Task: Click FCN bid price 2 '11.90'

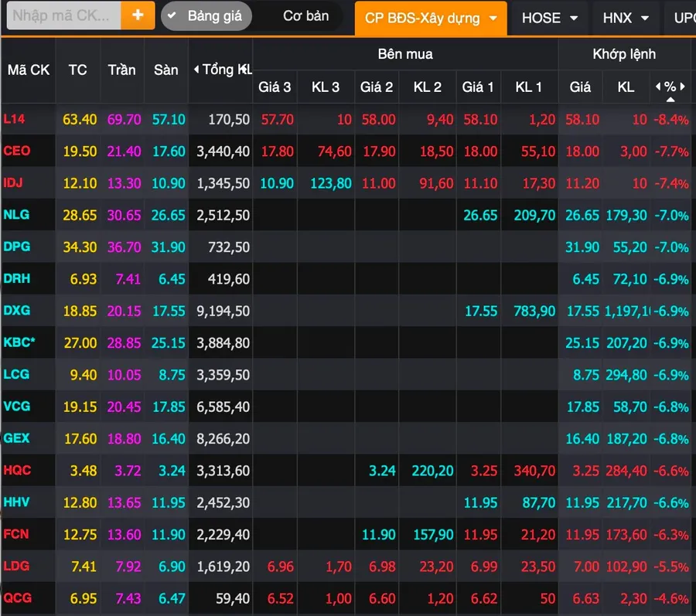Action: 379,534
